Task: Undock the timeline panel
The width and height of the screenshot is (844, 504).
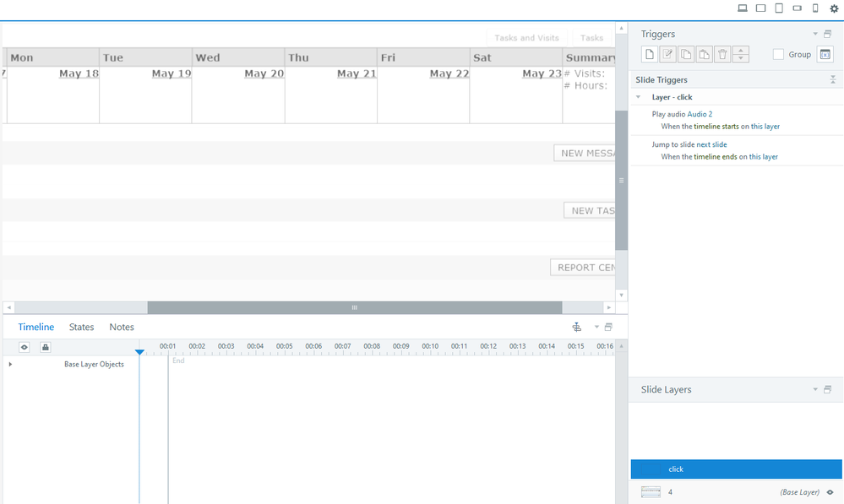Action: coord(608,327)
